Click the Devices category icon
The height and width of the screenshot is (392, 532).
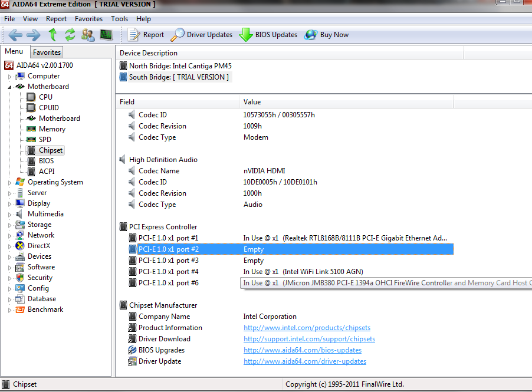coord(20,256)
